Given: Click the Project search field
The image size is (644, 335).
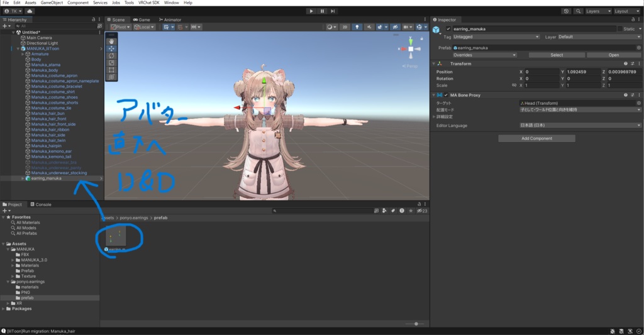Looking at the screenshot, I should coord(323,211).
